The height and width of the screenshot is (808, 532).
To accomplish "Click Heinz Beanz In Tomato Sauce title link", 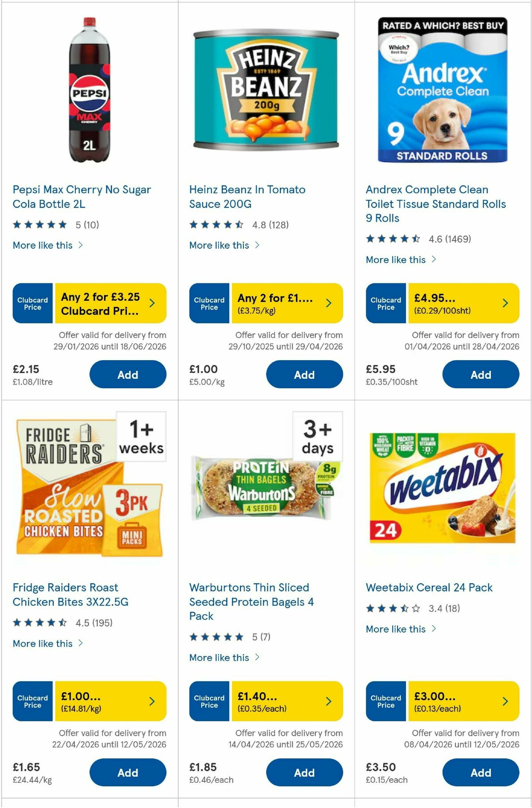I will click(247, 196).
